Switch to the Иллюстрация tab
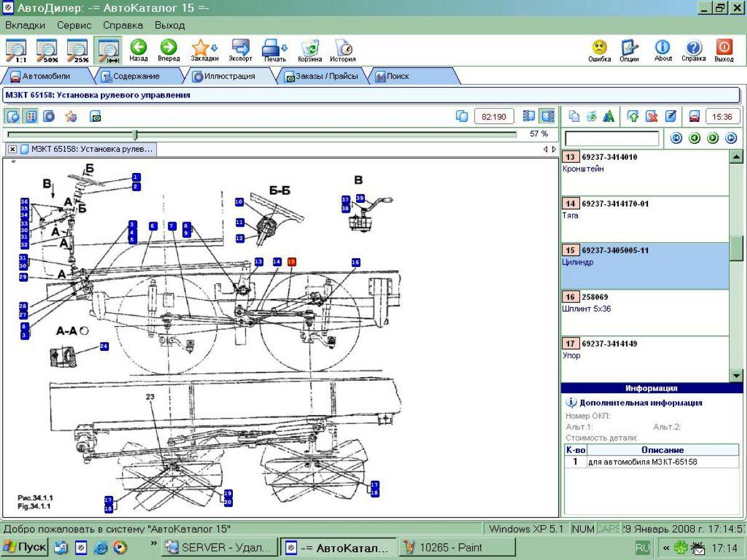 click(x=228, y=76)
